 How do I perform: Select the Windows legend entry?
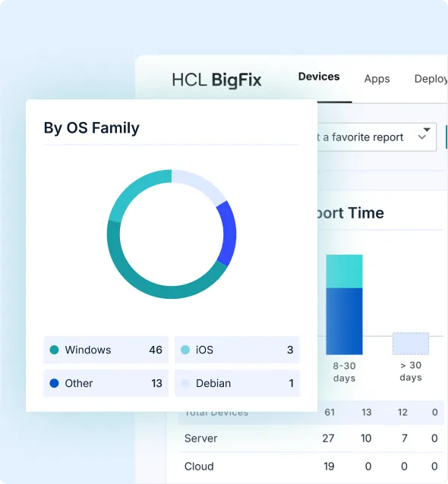click(106, 350)
